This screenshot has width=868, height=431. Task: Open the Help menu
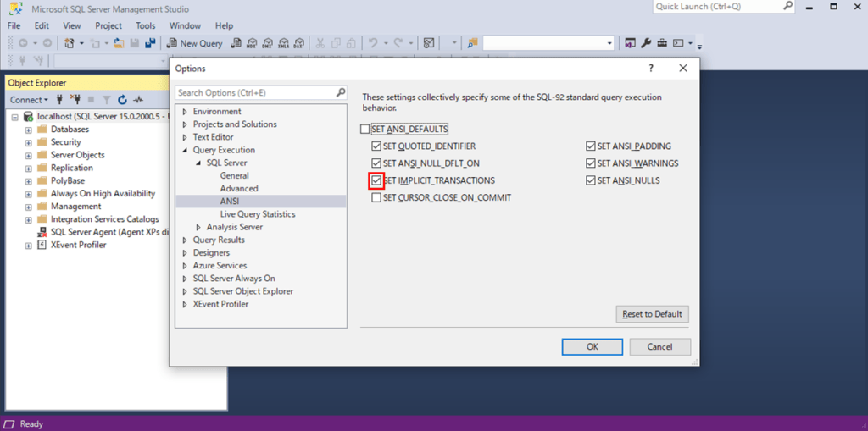pos(224,26)
